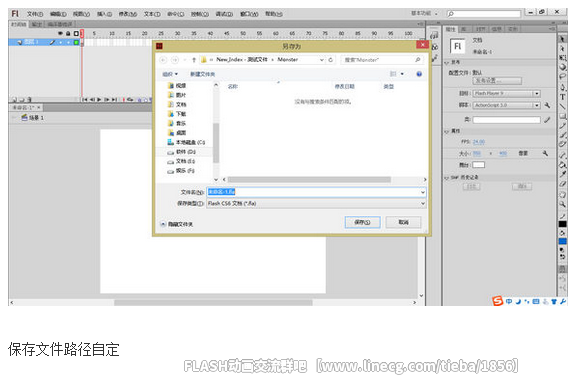Select the Brush tool
The height and width of the screenshot is (385, 570).
point(562,135)
